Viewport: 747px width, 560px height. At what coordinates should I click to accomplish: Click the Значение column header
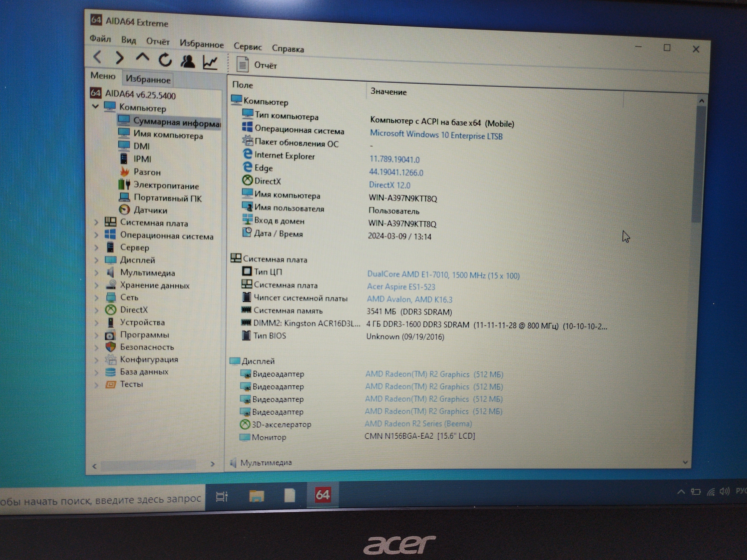388,92
